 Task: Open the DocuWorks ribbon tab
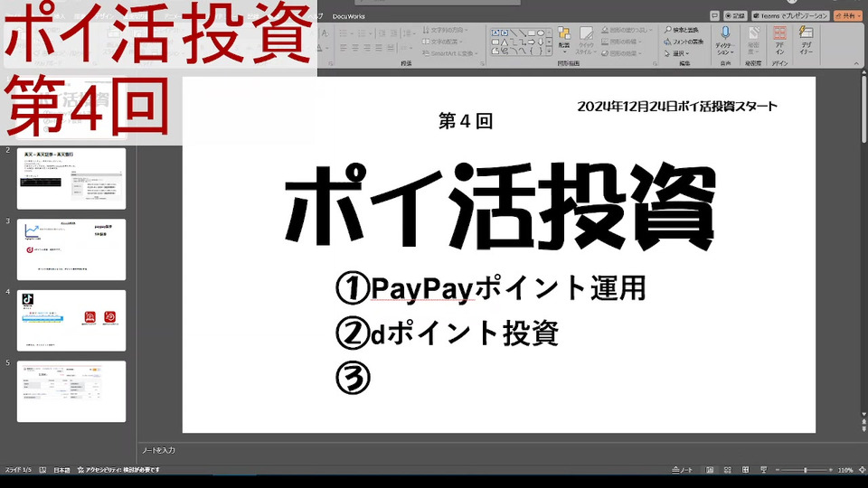349,16
